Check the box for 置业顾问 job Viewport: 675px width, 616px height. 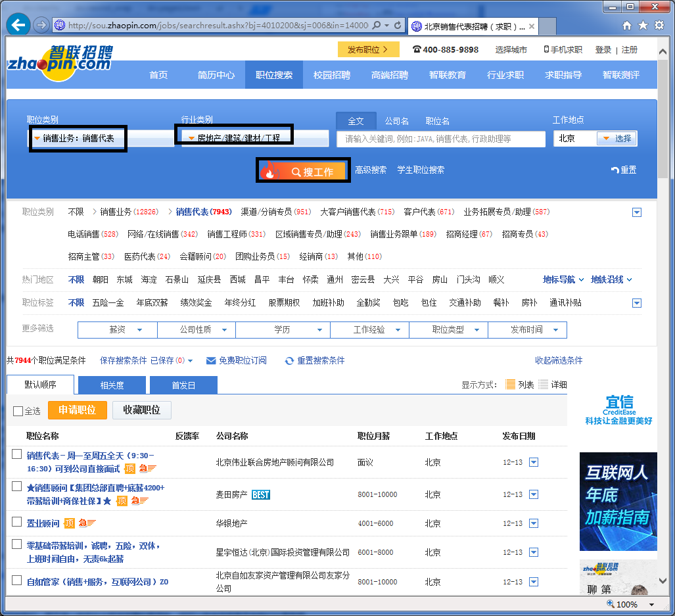pos(17,522)
